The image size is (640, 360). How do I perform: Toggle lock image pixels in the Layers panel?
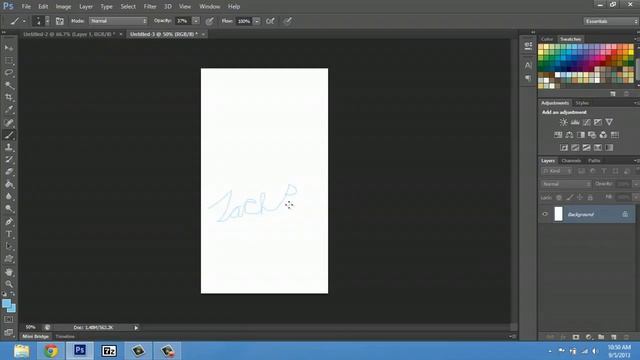click(x=569, y=197)
